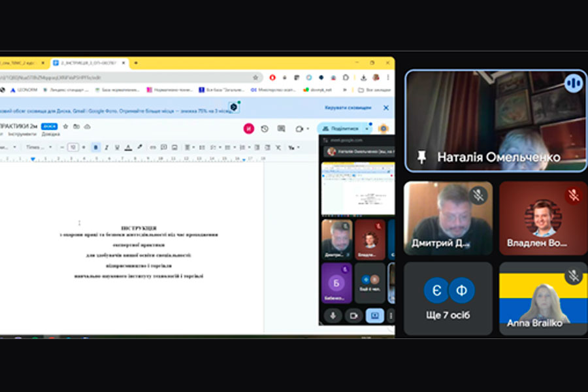Open the comments history icon
The height and width of the screenshot is (392, 588).
coord(281,129)
